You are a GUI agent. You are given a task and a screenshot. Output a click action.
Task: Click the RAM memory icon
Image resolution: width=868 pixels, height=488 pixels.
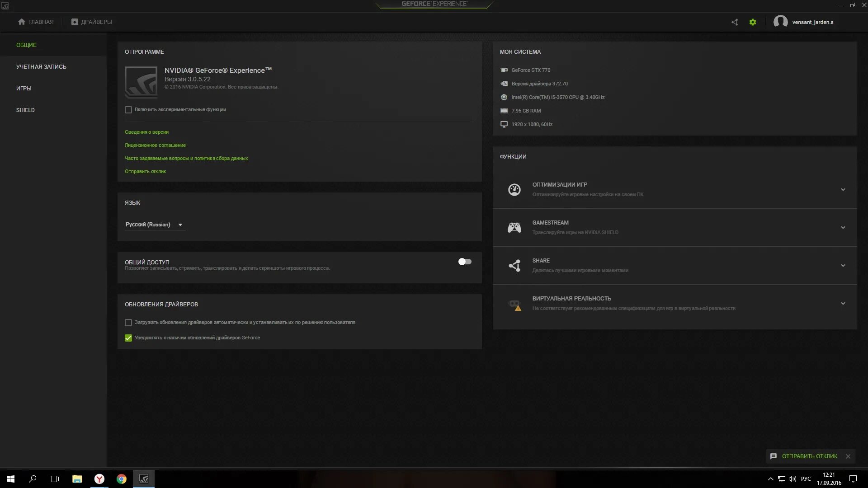coord(504,111)
